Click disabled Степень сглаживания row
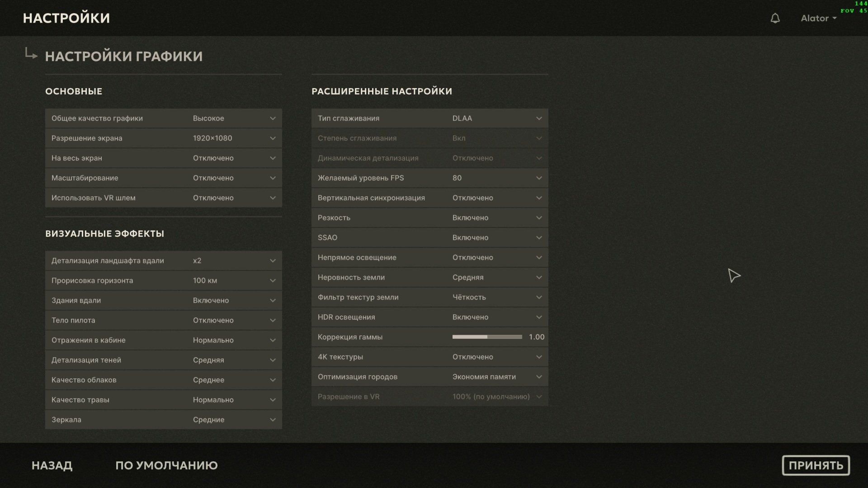 [430, 138]
